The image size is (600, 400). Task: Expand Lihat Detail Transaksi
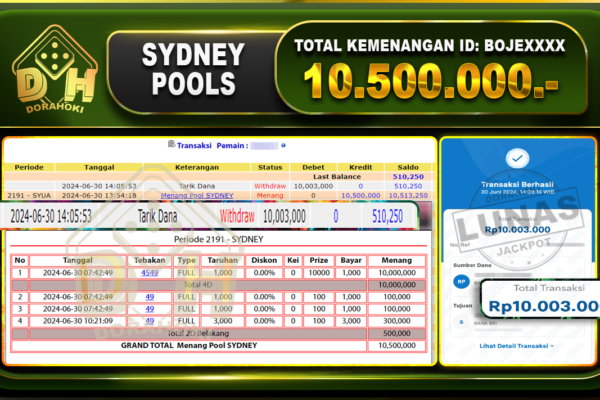(x=517, y=346)
